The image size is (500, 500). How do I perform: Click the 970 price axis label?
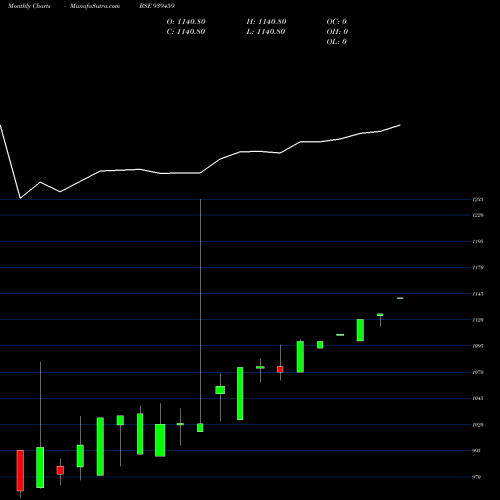click(x=477, y=477)
